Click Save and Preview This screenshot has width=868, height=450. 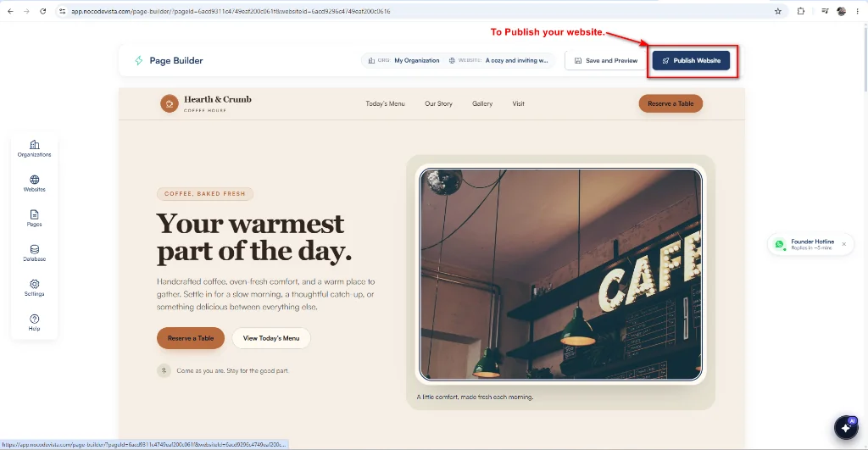pyautogui.click(x=605, y=60)
